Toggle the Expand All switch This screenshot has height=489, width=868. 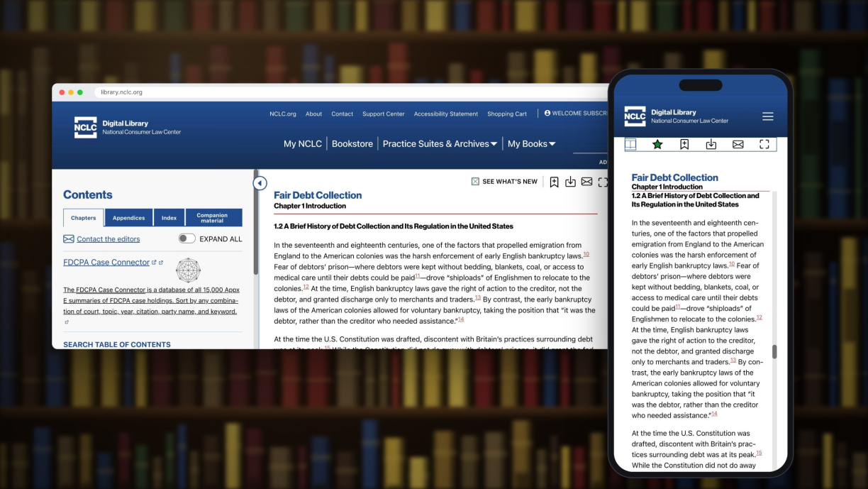[187, 238]
